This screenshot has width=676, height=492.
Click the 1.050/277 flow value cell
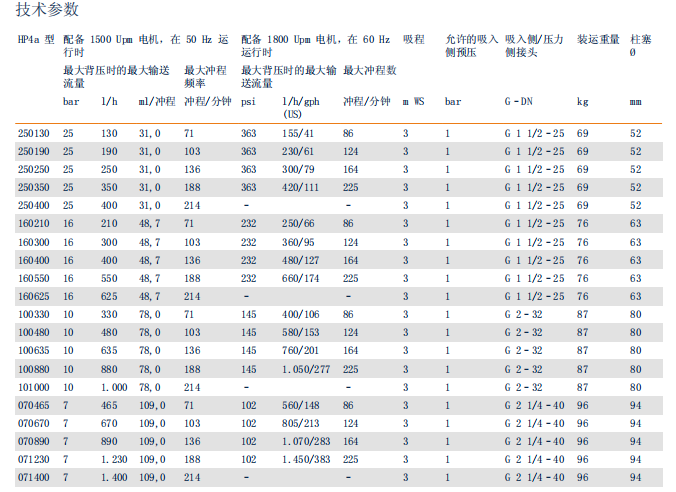click(x=305, y=370)
